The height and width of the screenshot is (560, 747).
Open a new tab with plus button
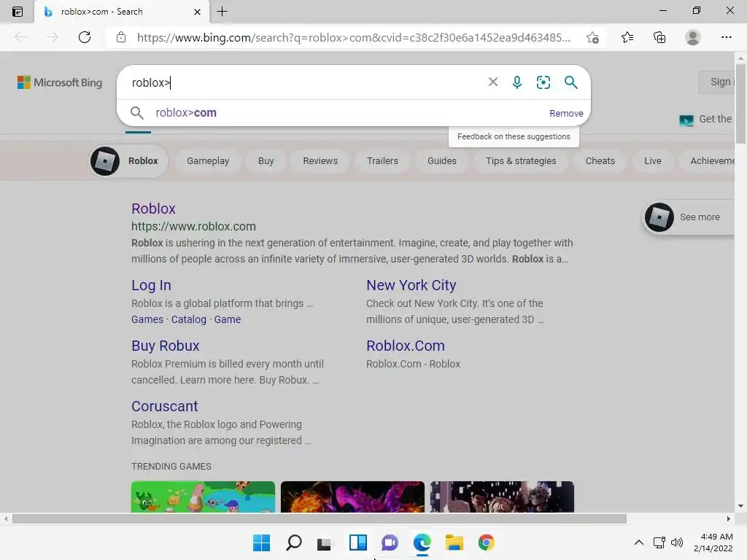click(222, 12)
